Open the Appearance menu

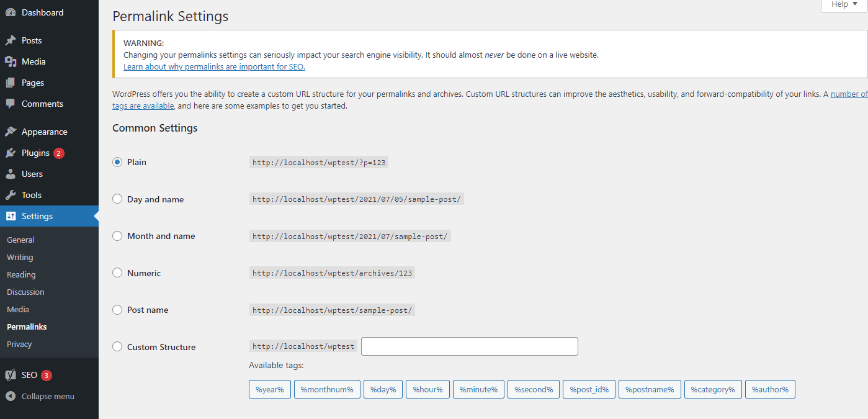tap(49, 132)
